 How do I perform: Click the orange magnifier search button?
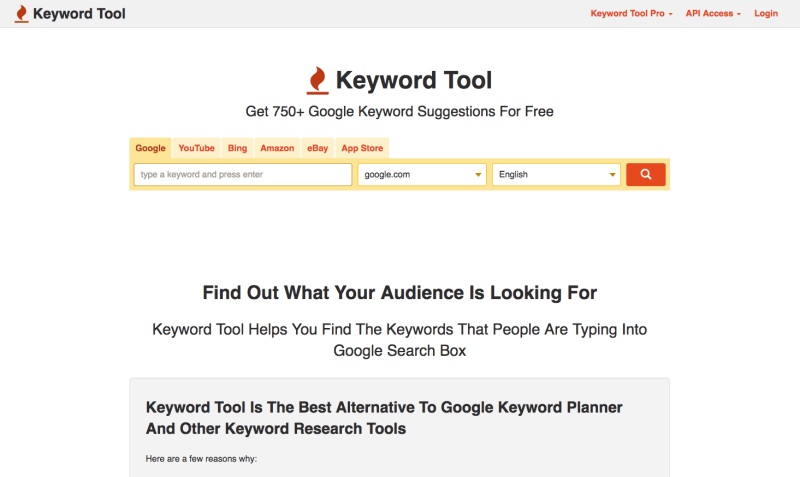pos(645,174)
